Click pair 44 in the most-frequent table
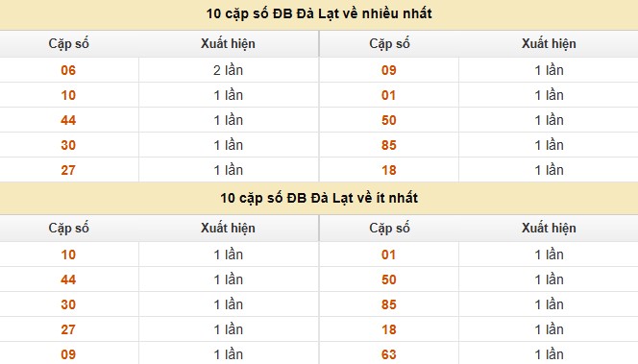Screen dimensions: 638x364 point(68,120)
